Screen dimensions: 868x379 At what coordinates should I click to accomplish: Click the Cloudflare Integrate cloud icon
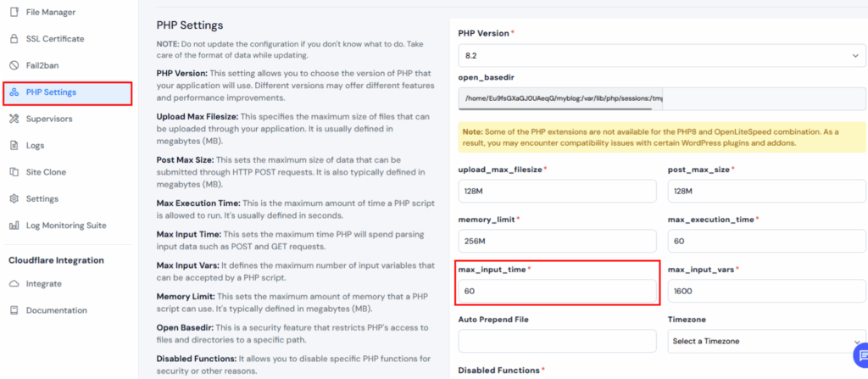tap(14, 284)
